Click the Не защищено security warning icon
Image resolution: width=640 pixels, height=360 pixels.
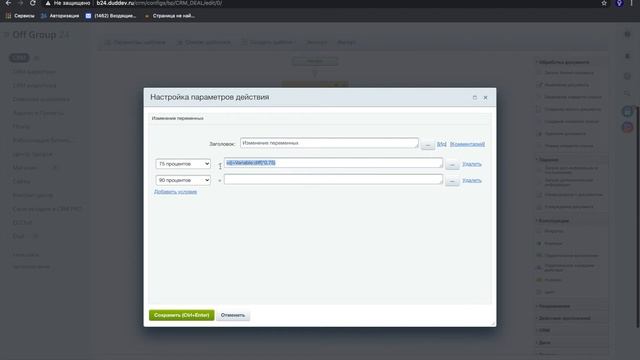pyautogui.click(x=48, y=3)
